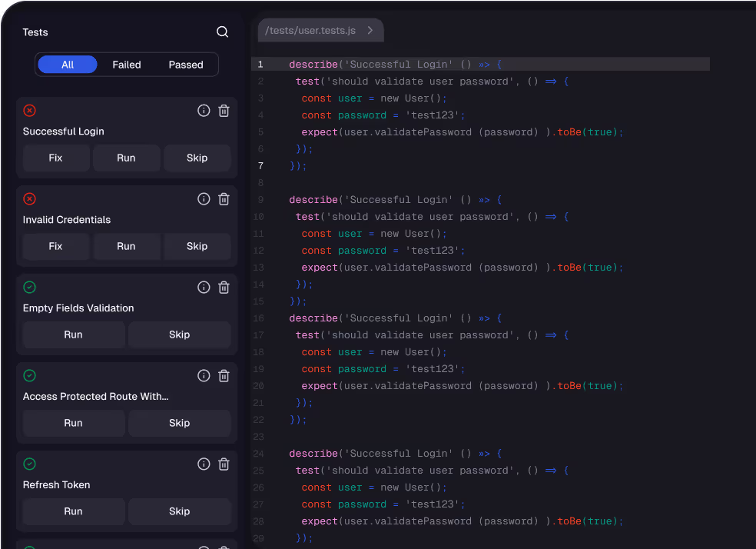Click line 3 const user statement

coord(374,98)
